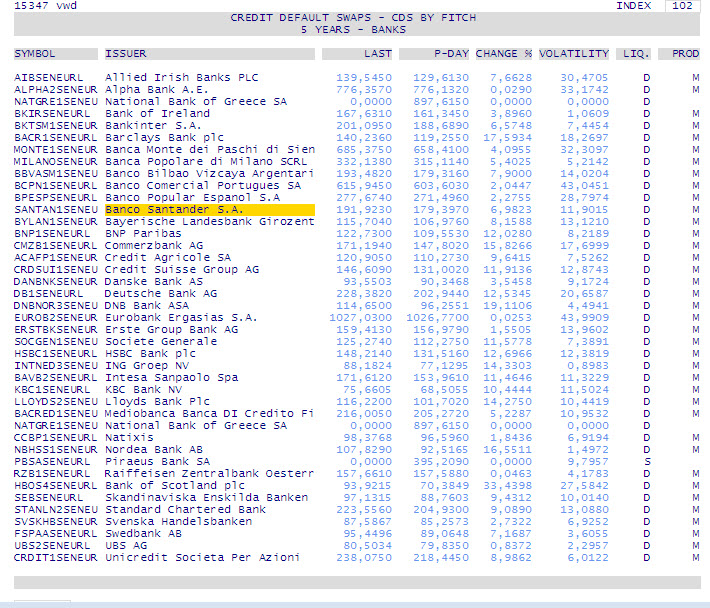Click symbol AIBSENEURL
The width and height of the screenshot is (710, 608).
point(48,78)
